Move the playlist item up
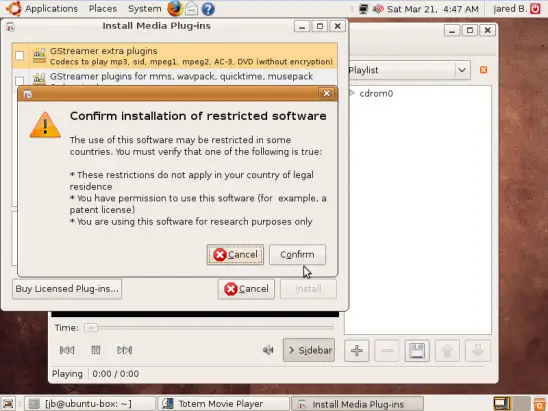Screen dimensions: 548x411 coord(447,351)
